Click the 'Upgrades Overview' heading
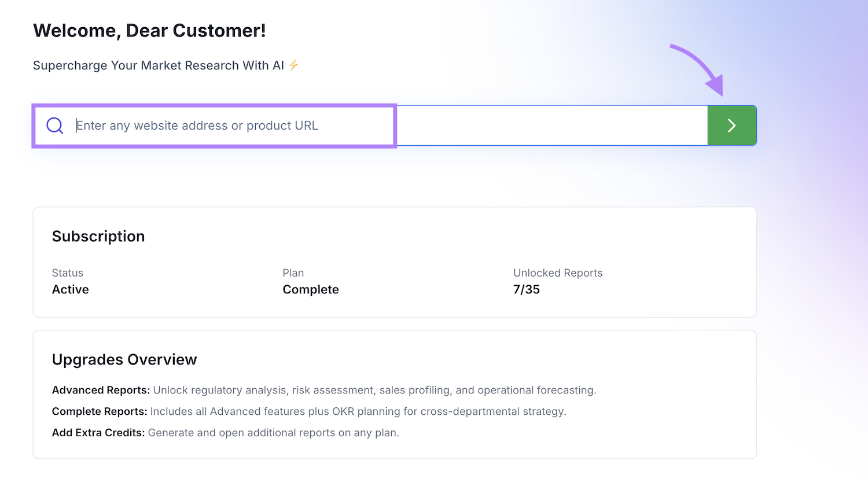The width and height of the screenshot is (868, 490). [x=124, y=360]
